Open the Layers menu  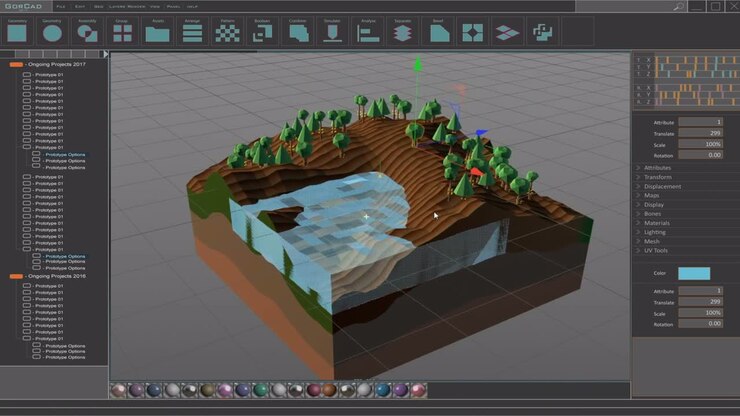tap(116, 7)
